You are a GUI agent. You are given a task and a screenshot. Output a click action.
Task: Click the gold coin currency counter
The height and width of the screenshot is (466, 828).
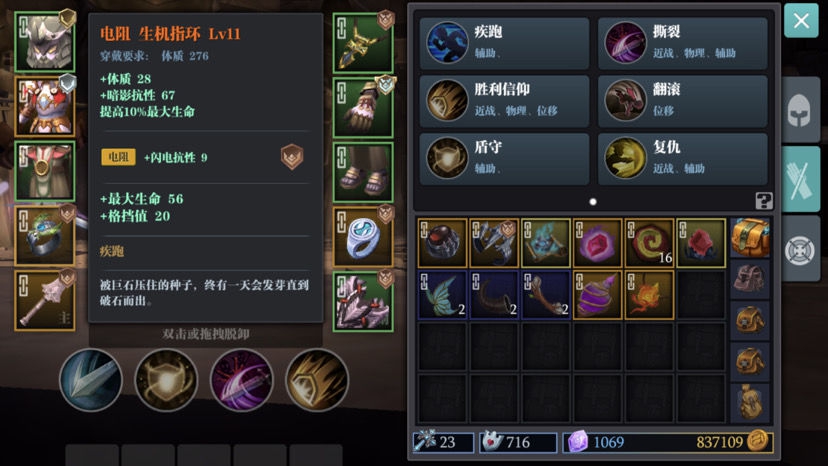(731, 442)
